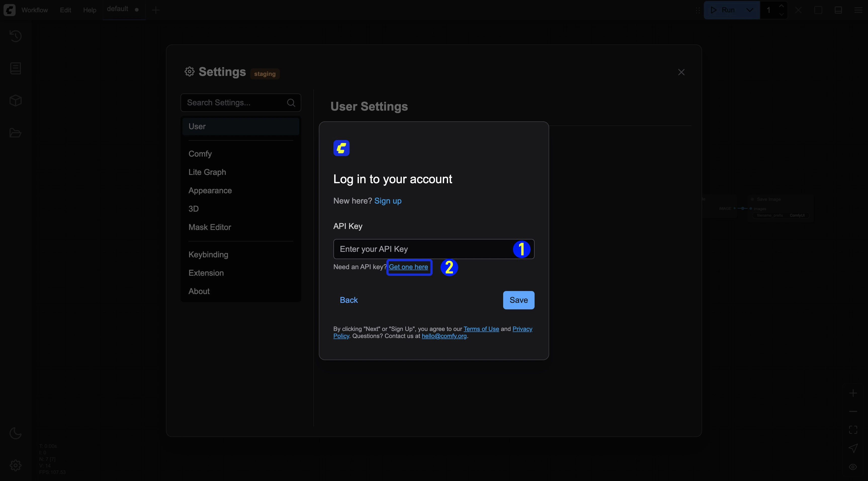Select Appearance in settings categories
Screen dimensions: 868x481
pos(210,191)
